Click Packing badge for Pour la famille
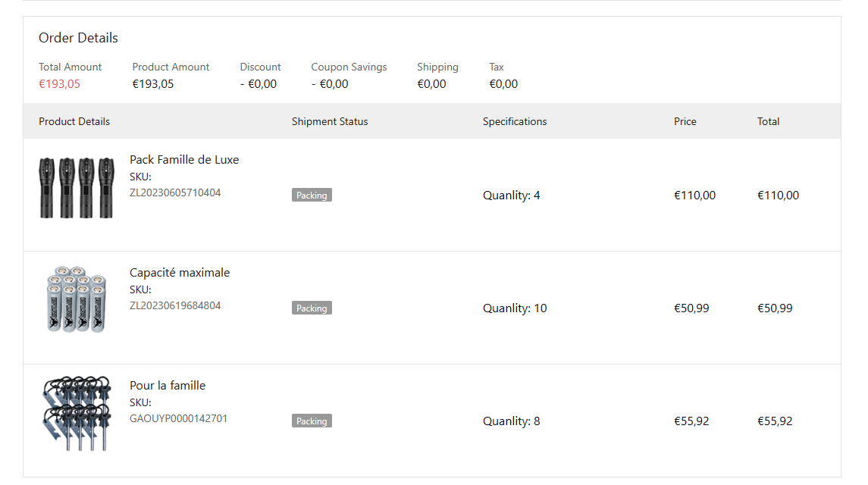 (x=312, y=421)
